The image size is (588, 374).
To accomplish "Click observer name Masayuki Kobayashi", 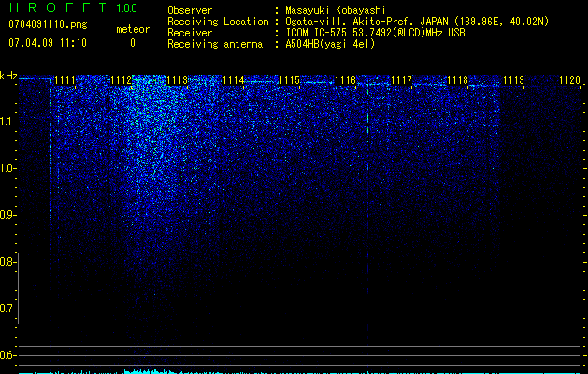I will (336, 10).
